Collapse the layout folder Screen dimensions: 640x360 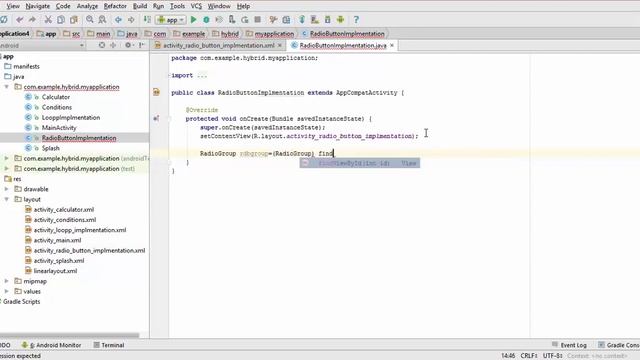7,199
